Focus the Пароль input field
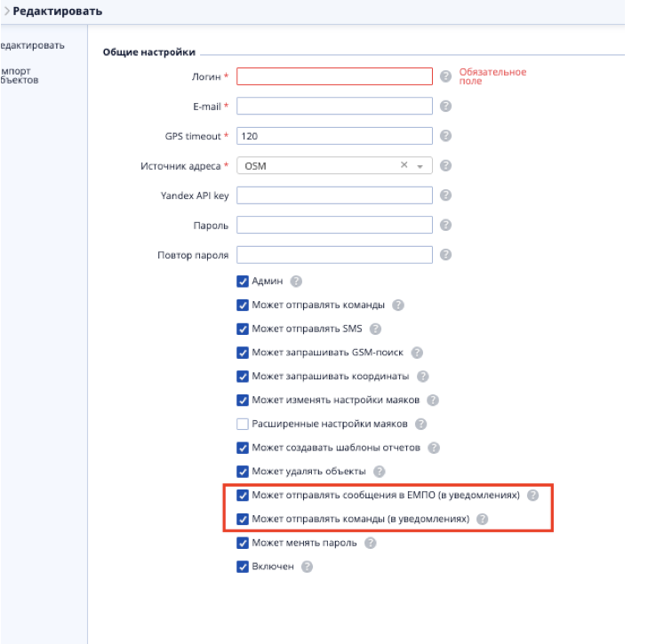648x644 pixels. point(334,226)
